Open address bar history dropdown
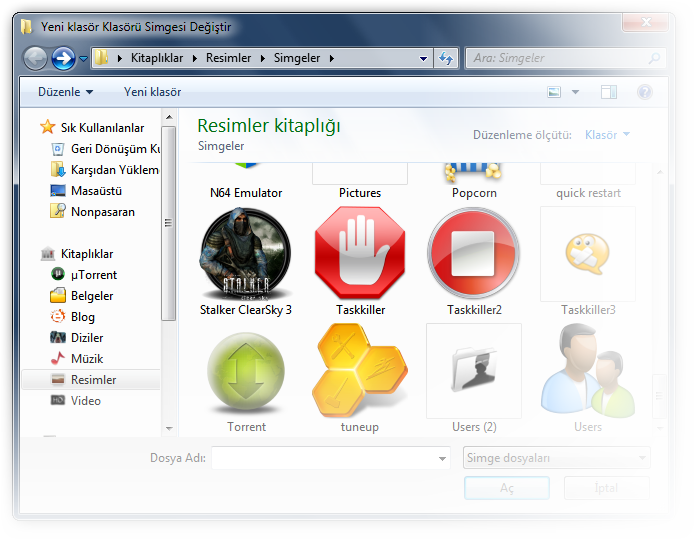The image size is (696, 541). (423, 59)
